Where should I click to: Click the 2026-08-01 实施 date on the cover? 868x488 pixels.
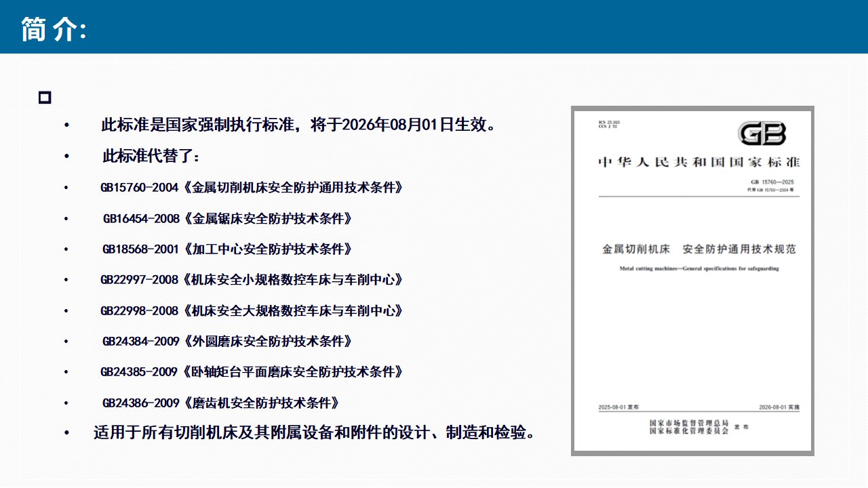(x=779, y=407)
